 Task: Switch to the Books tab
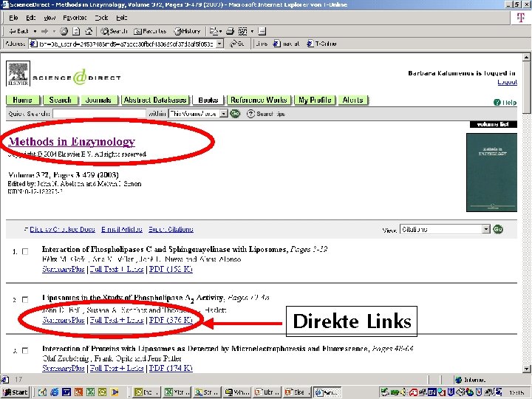point(208,100)
